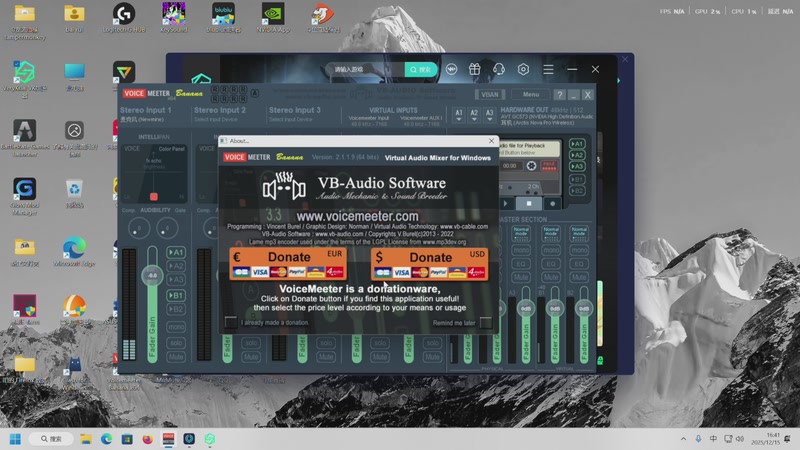Open the www.voicemeeter.com link

tap(357, 216)
